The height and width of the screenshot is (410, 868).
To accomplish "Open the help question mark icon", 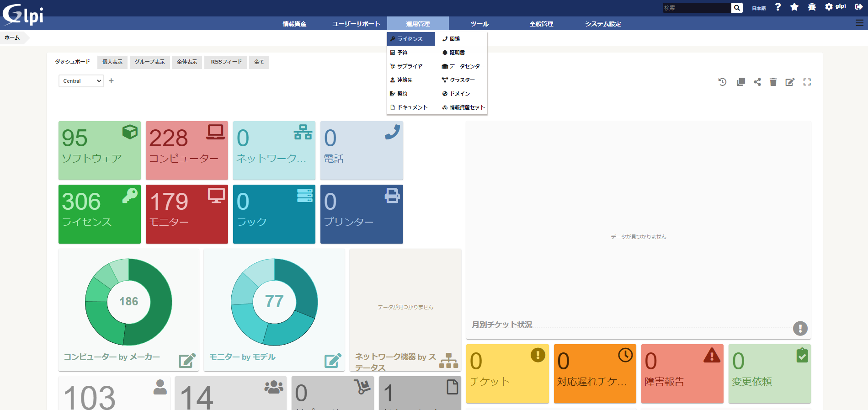I will click(778, 7).
